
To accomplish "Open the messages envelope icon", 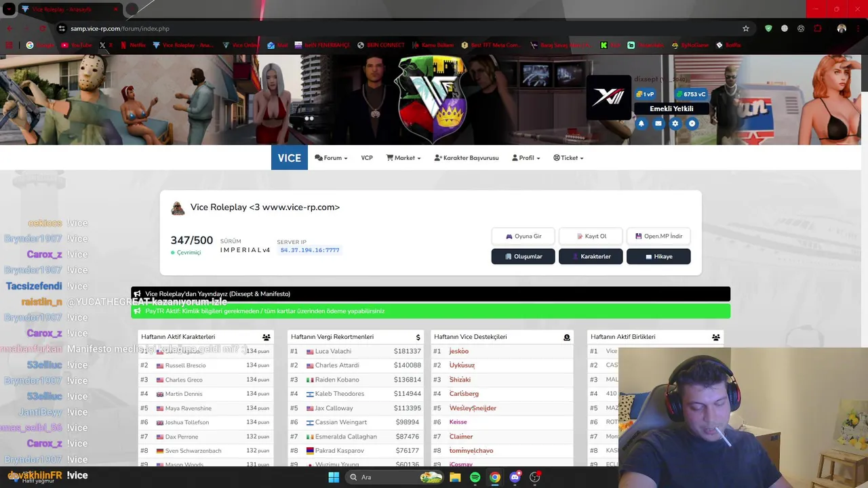I will 658,123.
